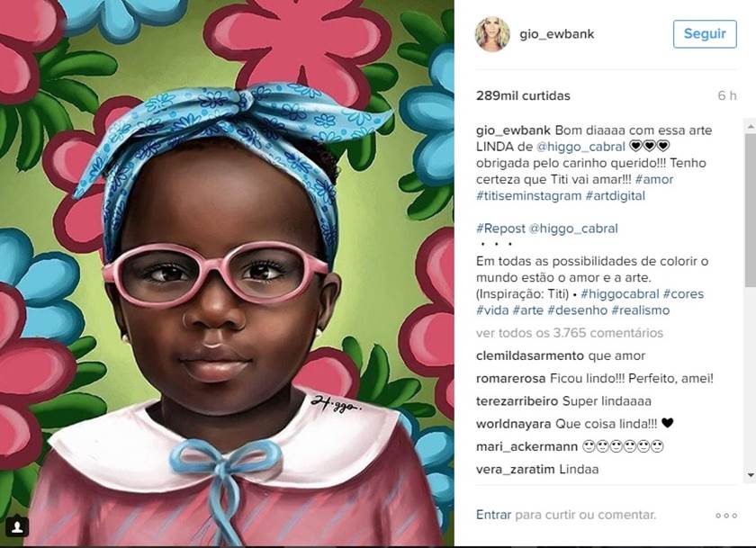Open the three dots more options menu
756x548 pixels.
coord(726,516)
